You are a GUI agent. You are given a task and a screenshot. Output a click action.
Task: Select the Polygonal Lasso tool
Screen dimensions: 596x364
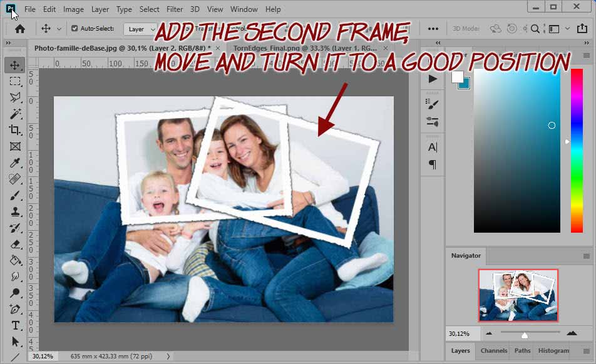pyautogui.click(x=15, y=97)
